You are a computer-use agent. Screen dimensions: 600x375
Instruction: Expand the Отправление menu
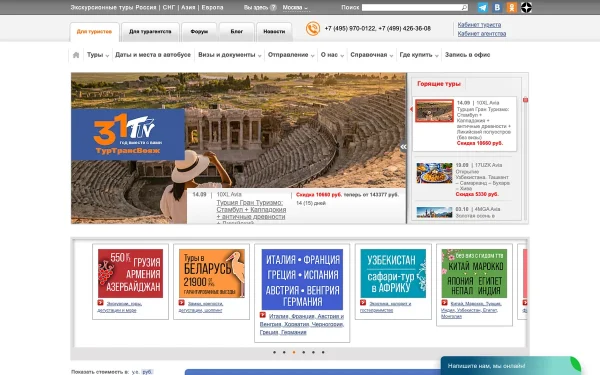[x=291, y=55]
